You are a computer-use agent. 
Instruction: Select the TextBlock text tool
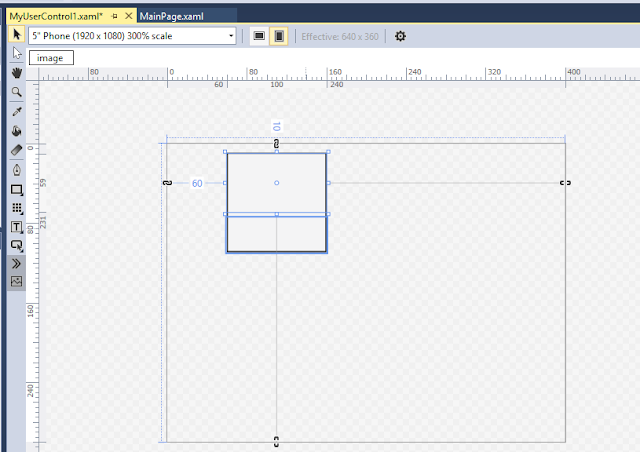(17, 227)
